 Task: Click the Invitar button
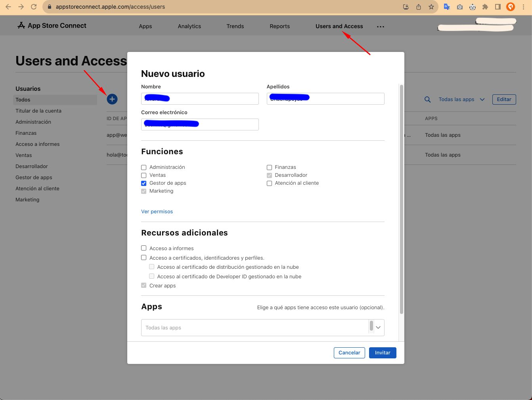pos(383,353)
